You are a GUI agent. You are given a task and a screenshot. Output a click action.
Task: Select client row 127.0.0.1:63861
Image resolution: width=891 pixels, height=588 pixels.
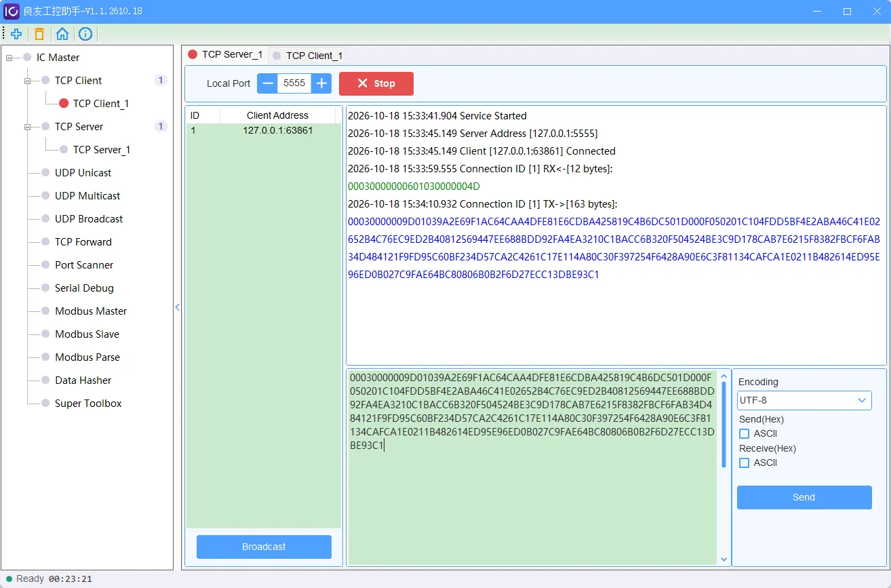[264, 131]
